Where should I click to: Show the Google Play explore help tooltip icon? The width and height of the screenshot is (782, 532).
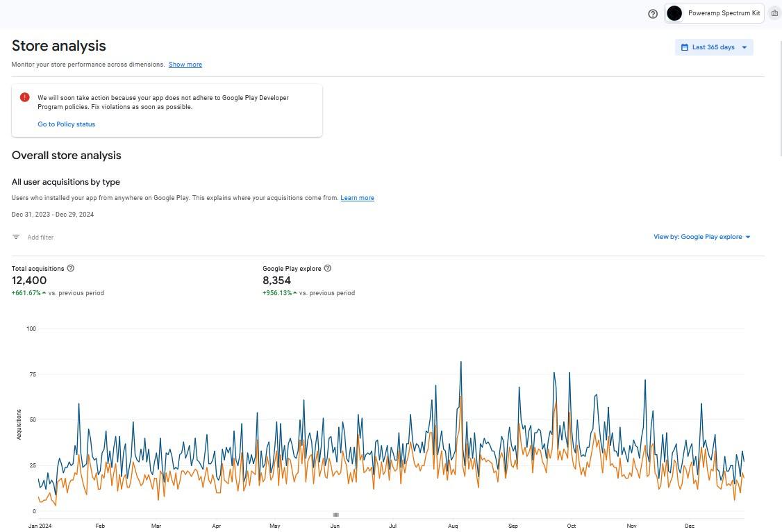pyautogui.click(x=328, y=268)
